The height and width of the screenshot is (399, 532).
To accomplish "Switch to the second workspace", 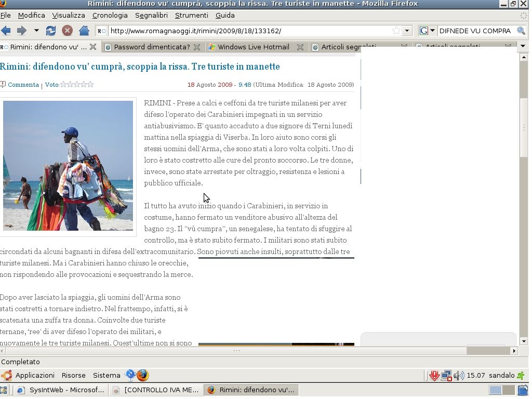I will (508, 390).
